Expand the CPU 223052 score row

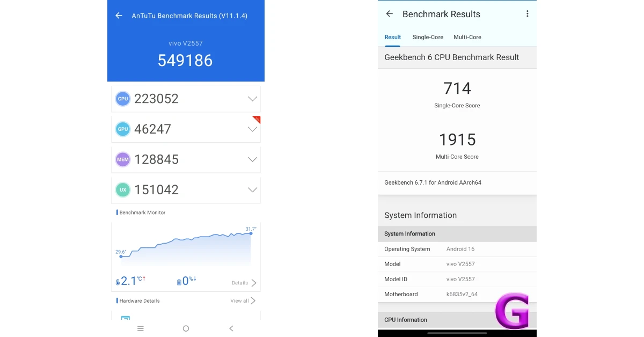[252, 99]
